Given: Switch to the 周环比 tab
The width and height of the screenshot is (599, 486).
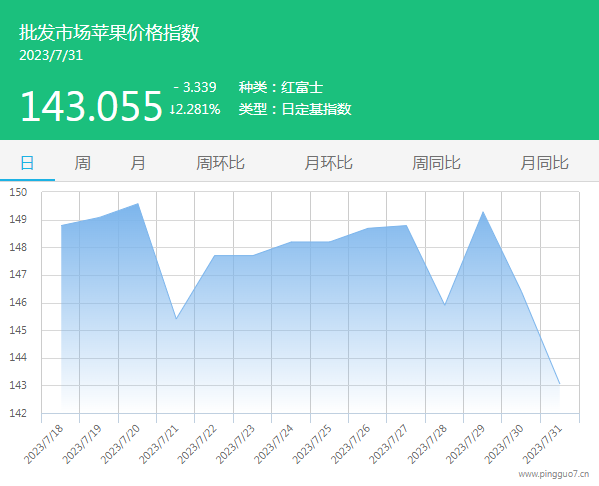Looking at the screenshot, I should (x=220, y=163).
